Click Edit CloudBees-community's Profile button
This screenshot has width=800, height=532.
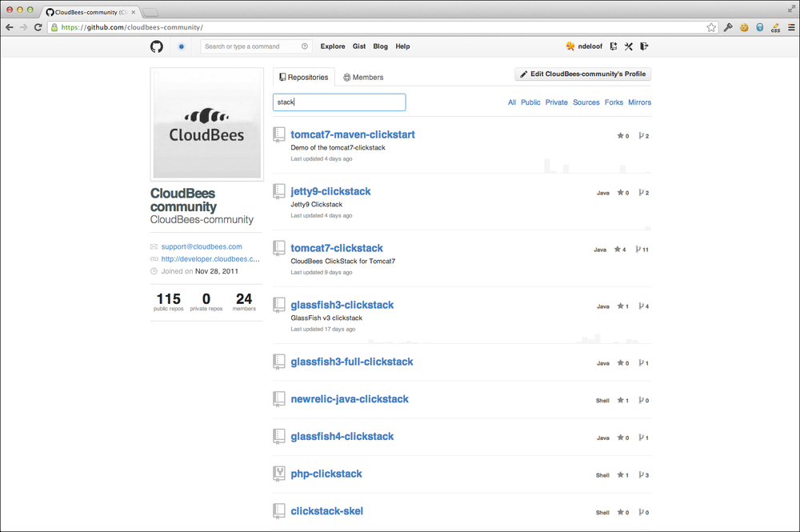(x=582, y=74)
